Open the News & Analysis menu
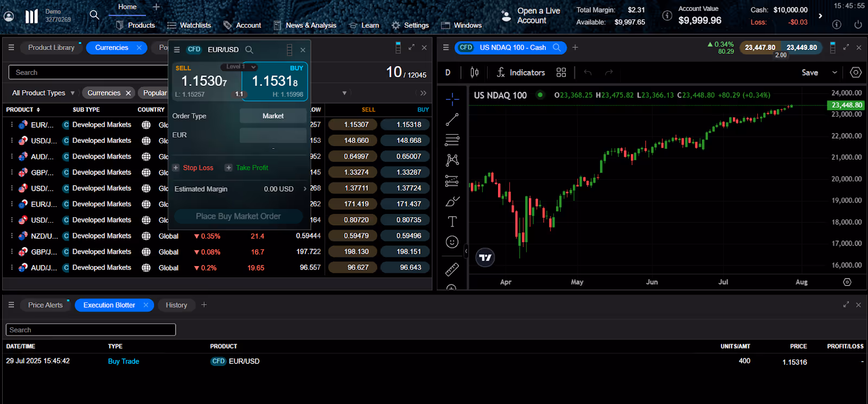868x404 pixels. pyautogui.click(x=304, y=25)
